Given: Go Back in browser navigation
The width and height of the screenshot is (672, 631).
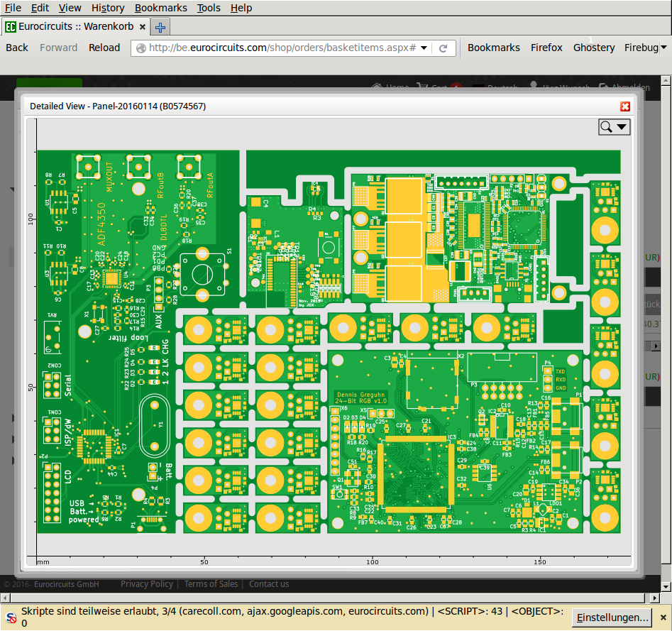Looking at the screenshot, I should 17,48.
